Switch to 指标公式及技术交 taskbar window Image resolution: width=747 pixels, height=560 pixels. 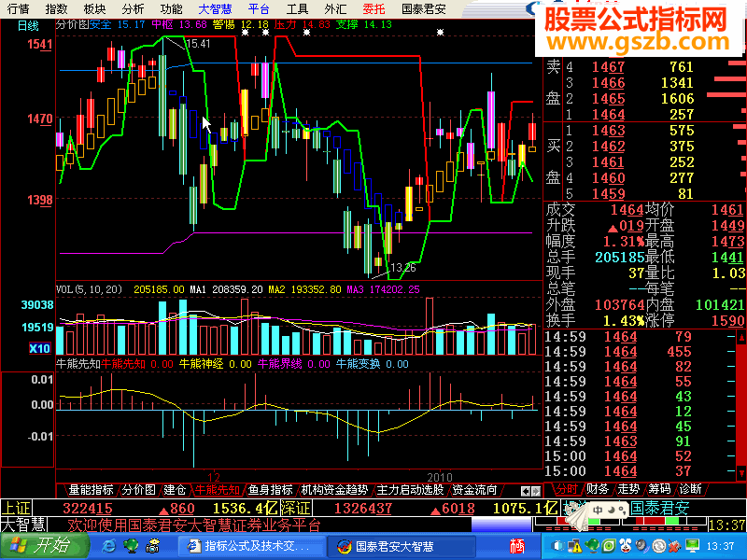[252, 546]
